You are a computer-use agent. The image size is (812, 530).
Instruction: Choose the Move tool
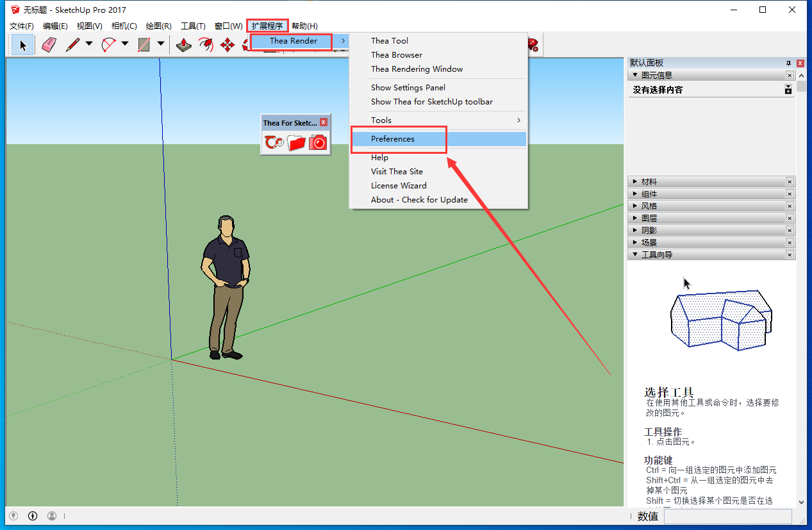[x=228, y=45]
